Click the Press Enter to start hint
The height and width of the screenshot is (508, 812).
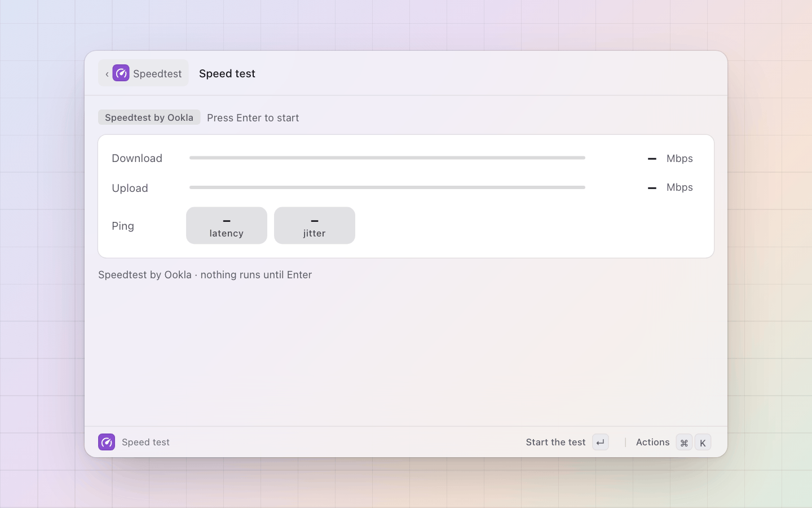pyautogui.click(x=253, y=118)
